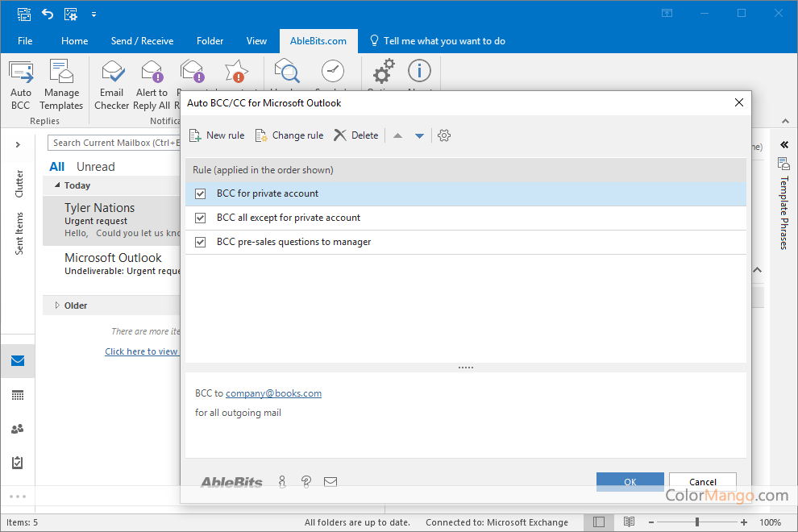The image size is (798, 532).
Task: Toggle BCC pre-sales questions to manager checkbox
Action: (x=201, y=243)
